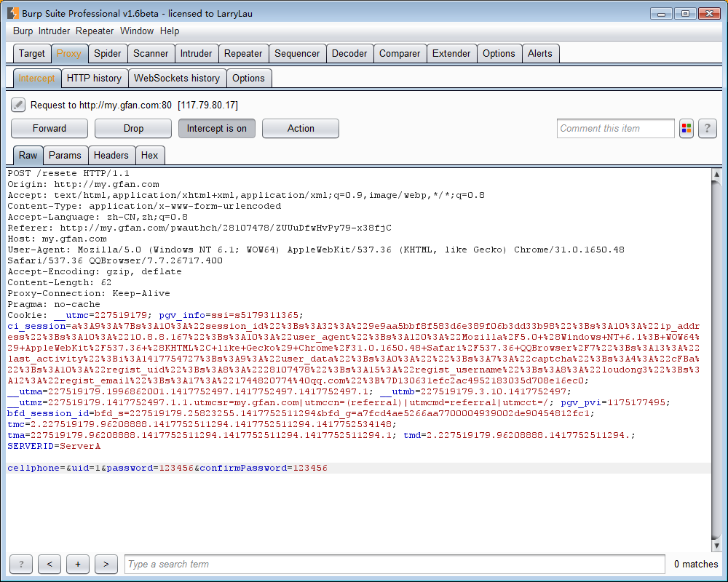Click the bfd_session_id cookie name
This screenshot has height=582, width=728.
pyautogui.click(x=48, y=413)
